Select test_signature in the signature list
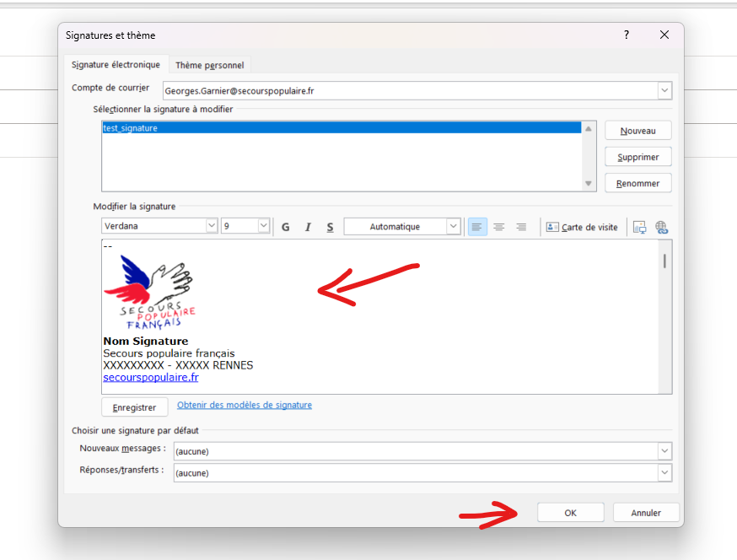Viewport: 737px width, 560px height. pos(130,128)
